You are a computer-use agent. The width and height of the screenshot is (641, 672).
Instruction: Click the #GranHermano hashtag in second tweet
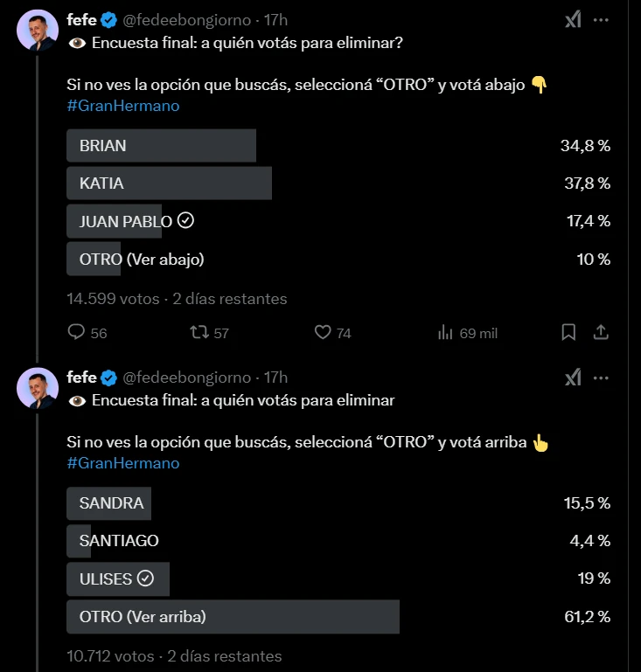point(122,463)
